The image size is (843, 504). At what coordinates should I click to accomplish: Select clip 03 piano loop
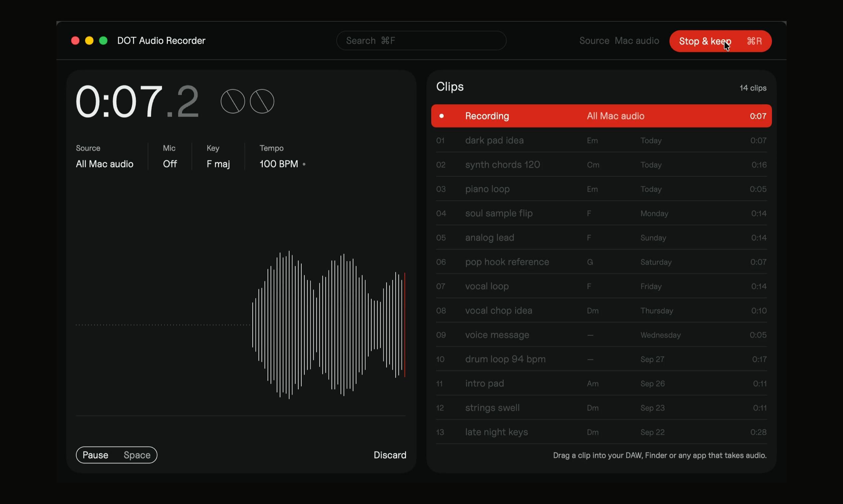(601, 189)
